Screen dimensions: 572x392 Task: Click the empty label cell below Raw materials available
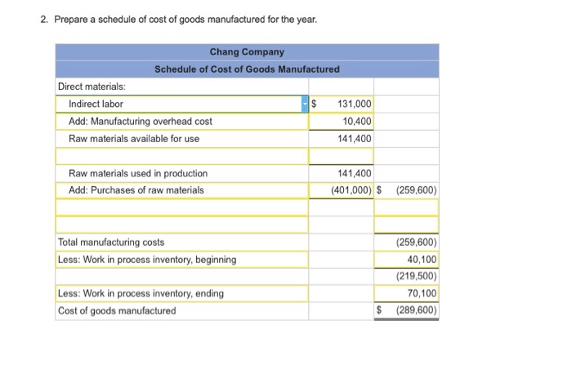click(x=181, y=155)
